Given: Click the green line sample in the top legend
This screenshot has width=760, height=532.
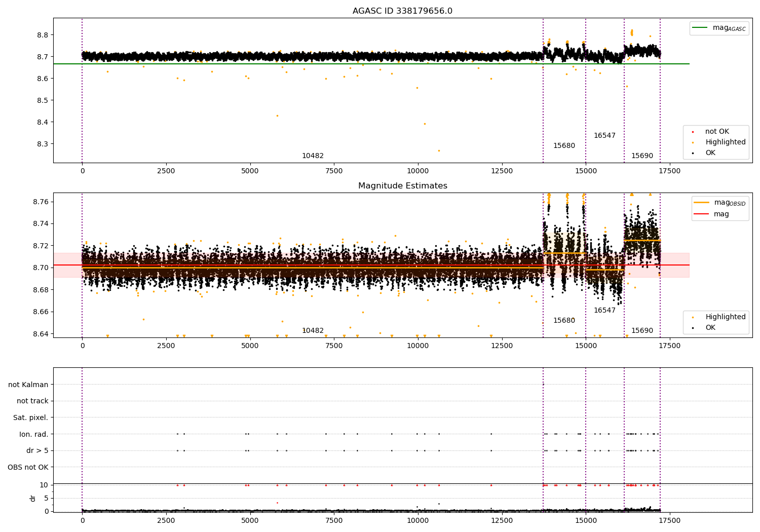Looking at the screenshot, I should pos(700,28).
